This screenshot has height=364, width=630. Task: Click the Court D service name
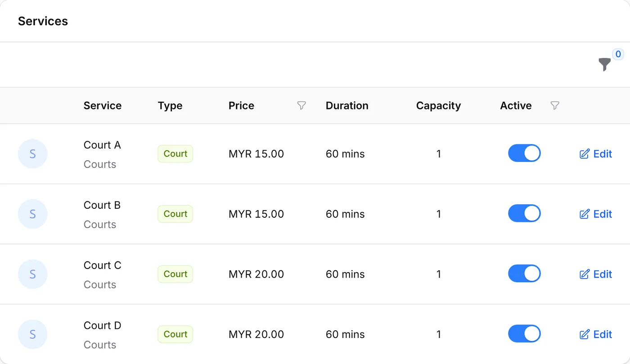tap(102, 325)
